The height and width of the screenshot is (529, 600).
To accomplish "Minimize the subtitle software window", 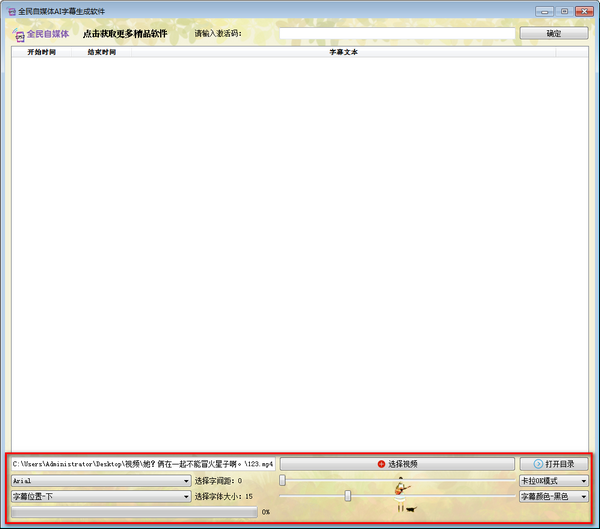I will 544,10.
